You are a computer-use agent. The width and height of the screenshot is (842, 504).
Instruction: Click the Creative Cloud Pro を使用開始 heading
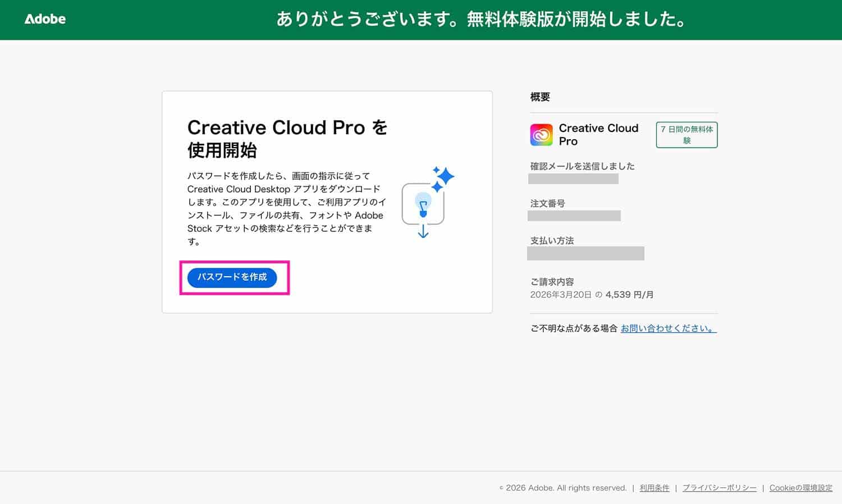point(287,139)
